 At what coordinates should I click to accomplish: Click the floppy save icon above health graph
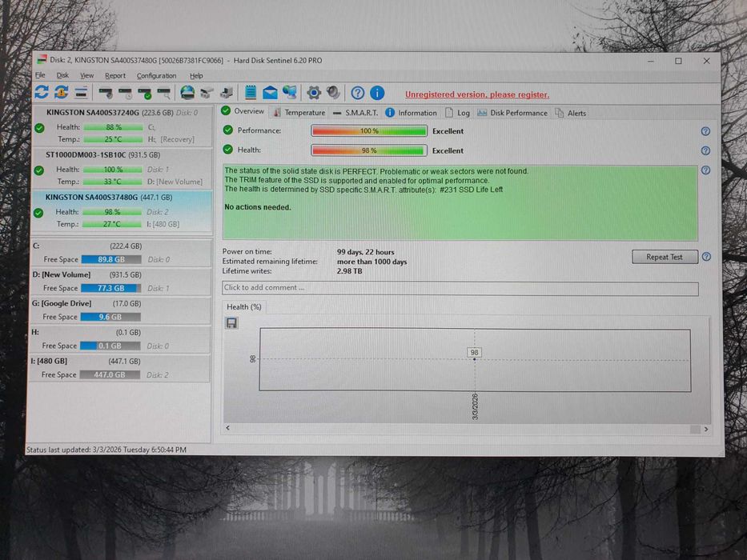tap(231, 323)
